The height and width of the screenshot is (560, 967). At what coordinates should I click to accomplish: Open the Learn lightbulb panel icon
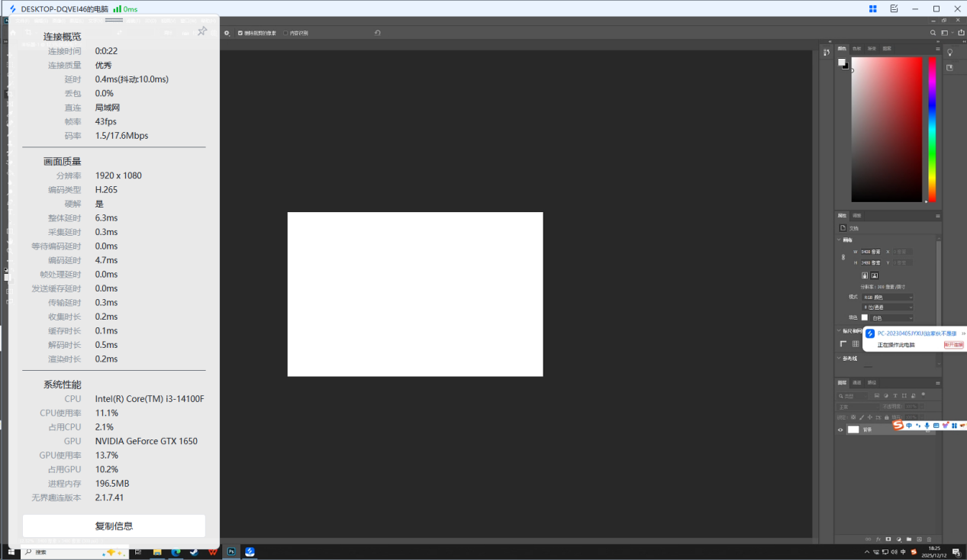(950, 53)
